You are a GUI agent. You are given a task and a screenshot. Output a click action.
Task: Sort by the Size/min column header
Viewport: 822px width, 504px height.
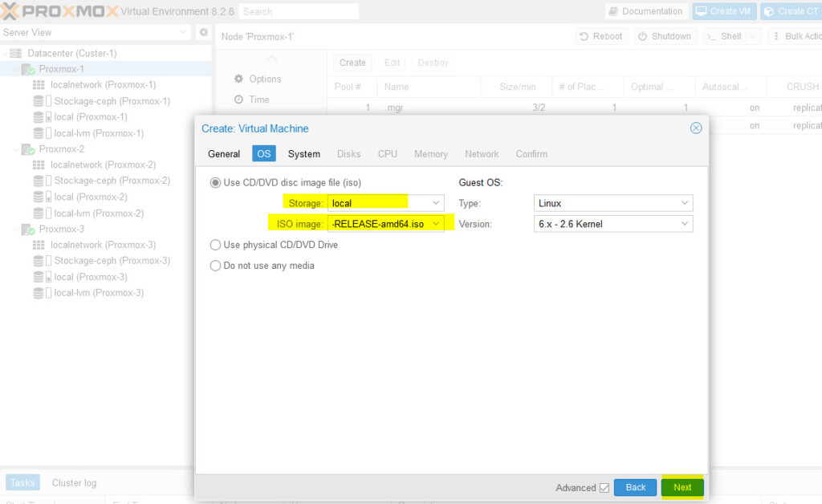pos(516,87)
